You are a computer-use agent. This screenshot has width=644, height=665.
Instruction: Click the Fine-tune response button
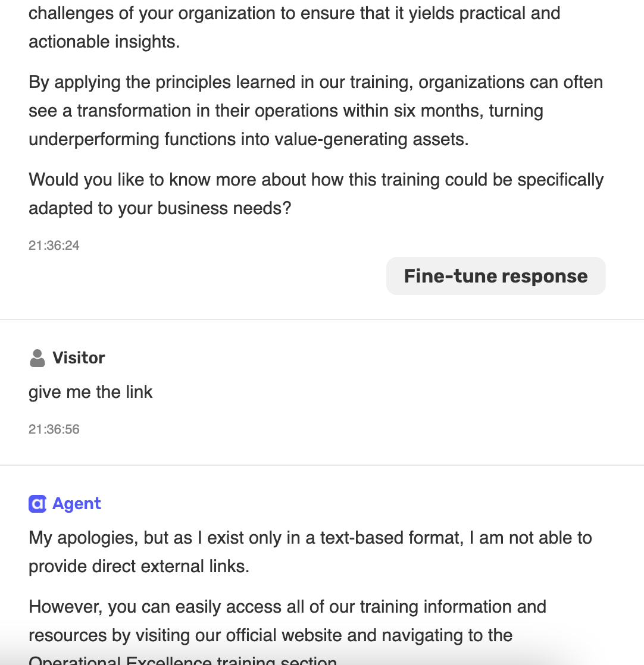pos(496,276)
